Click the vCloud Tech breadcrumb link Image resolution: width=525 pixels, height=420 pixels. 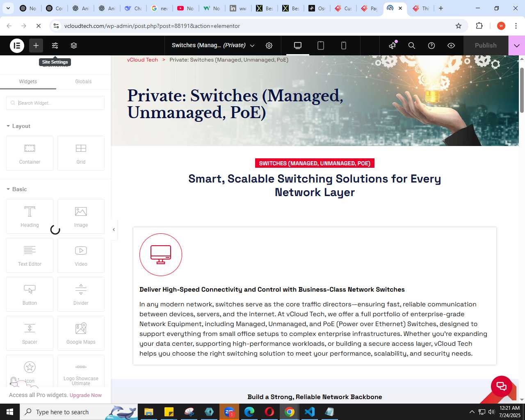point(142,60)
